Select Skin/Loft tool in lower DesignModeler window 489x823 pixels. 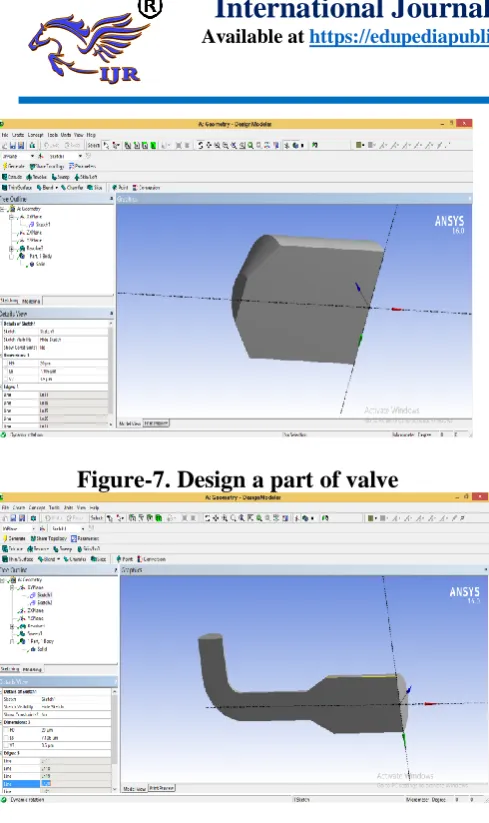click(x=88, y=548)
